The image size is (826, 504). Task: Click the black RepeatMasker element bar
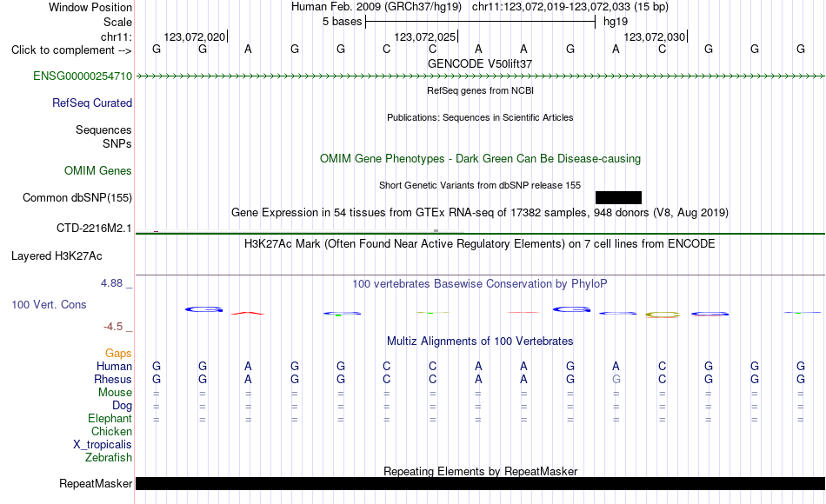click(x=480, y=483)
